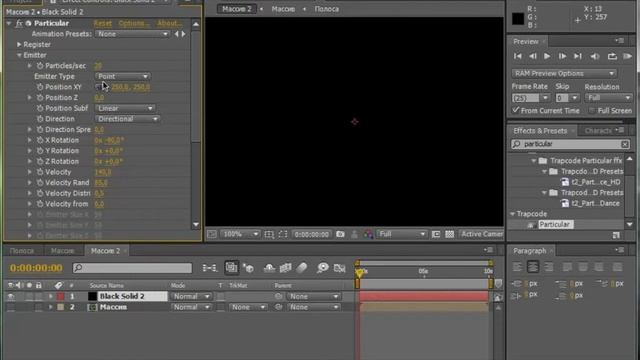
Task: Toggle Particular fx effect switch
Action: click(19, 23)
